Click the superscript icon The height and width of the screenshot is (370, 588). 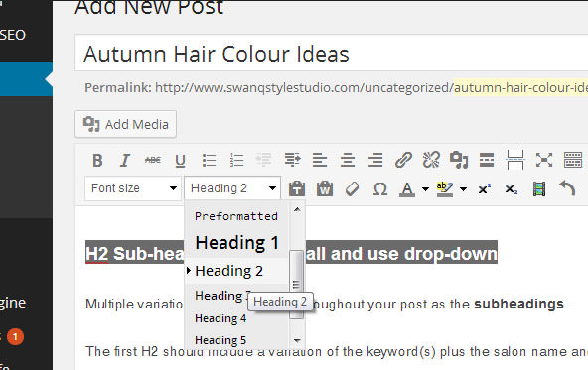(x=485, y=188)
